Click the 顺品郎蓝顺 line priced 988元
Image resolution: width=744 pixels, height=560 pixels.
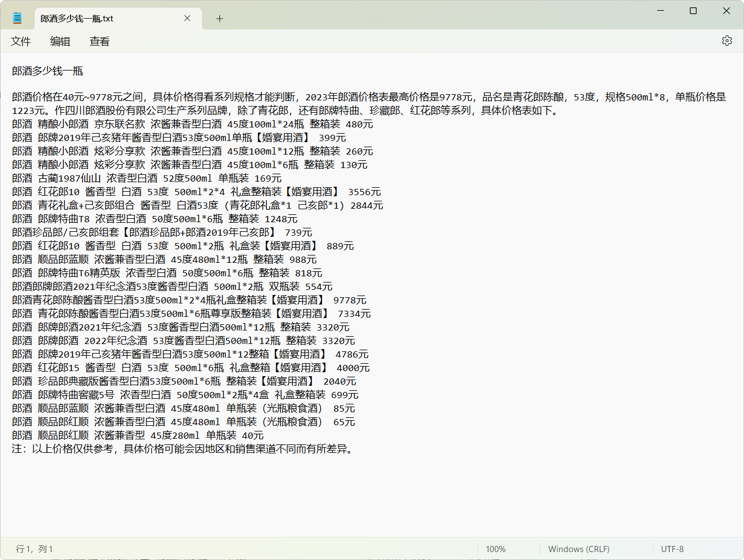pos(164,259)
